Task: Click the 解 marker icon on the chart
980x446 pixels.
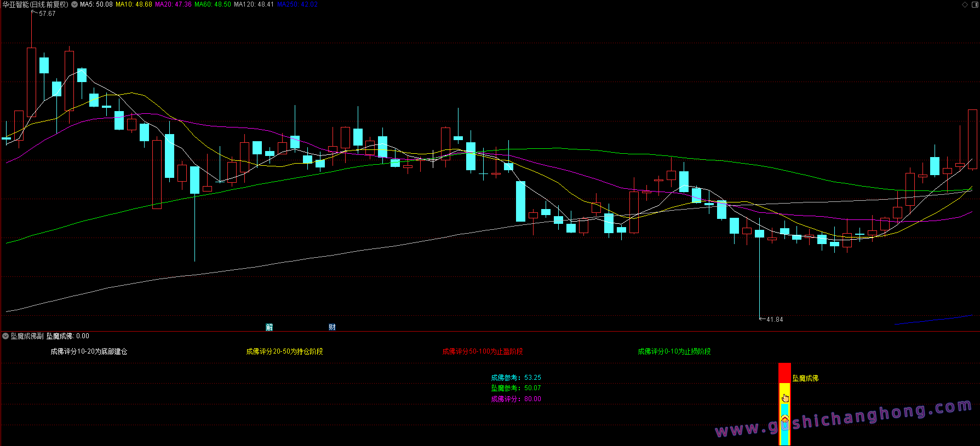Action: tap(269, 327)
